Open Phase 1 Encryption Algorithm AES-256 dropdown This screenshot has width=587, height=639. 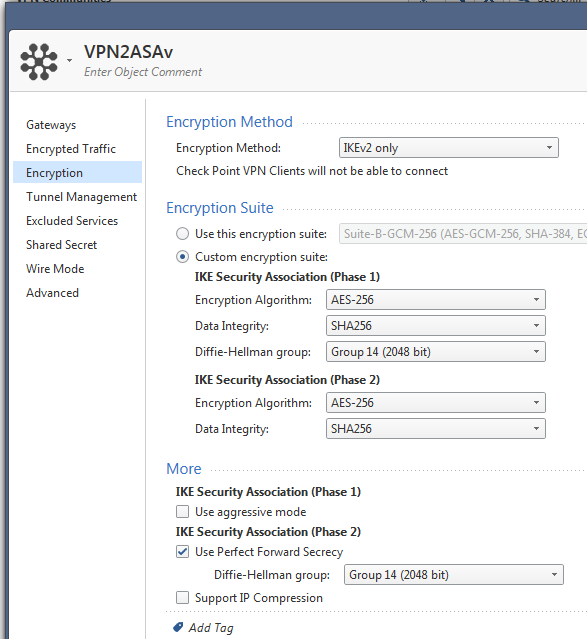point(436,300)
